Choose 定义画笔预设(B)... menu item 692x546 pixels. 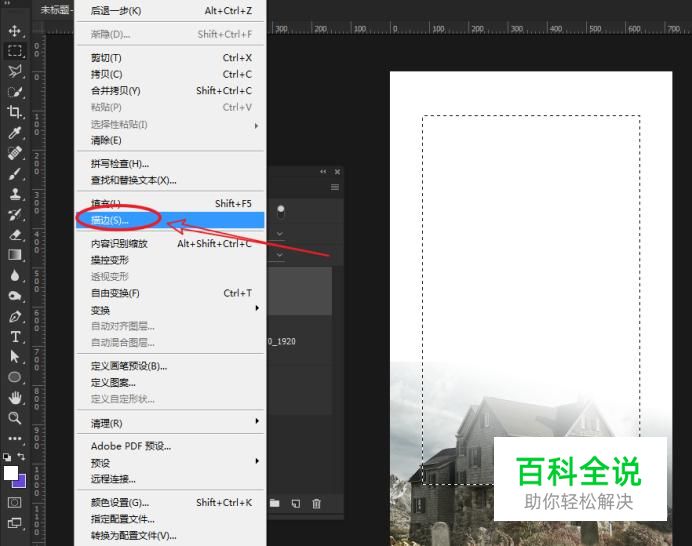point(171,366)
